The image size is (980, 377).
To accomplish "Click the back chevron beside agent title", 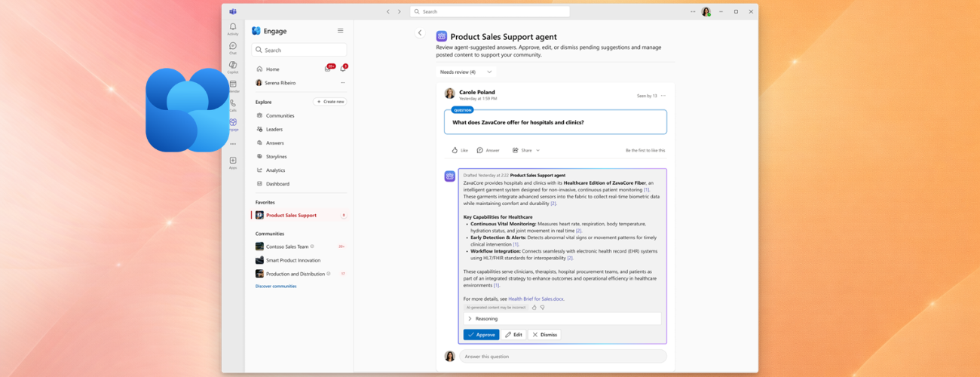I will (420, 32).
